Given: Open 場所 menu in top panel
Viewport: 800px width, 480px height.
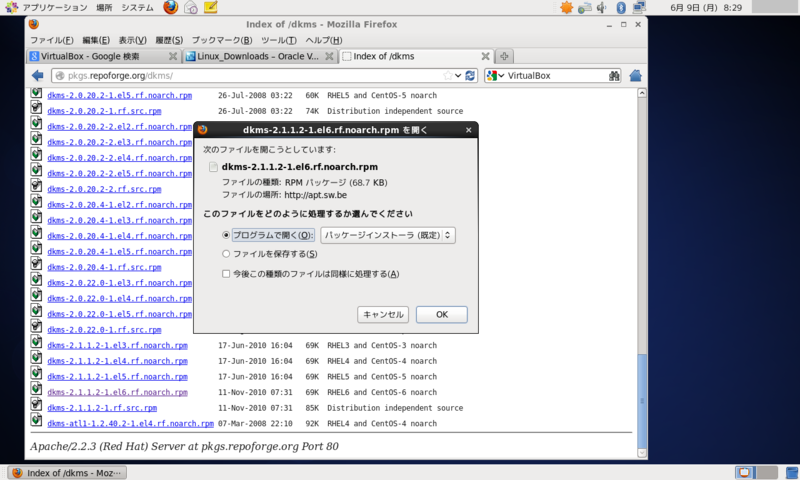Looking at the screenshot, I should tap(104, 7).
